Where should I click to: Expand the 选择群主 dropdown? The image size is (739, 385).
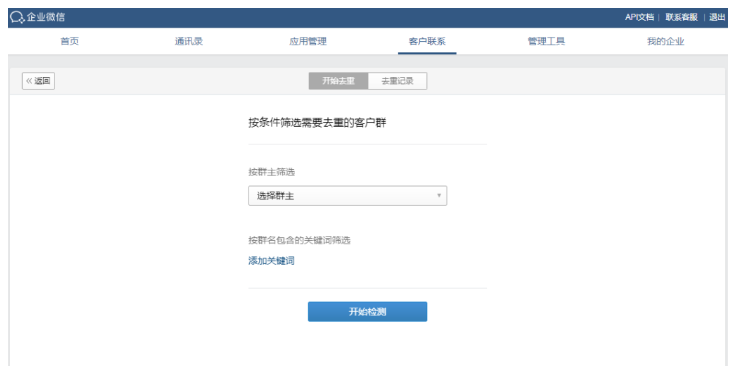pos(347,196)
